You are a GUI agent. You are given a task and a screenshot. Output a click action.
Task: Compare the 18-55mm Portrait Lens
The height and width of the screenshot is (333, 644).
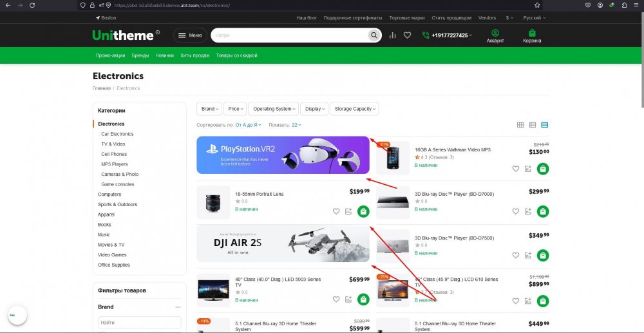pos(348,211)
